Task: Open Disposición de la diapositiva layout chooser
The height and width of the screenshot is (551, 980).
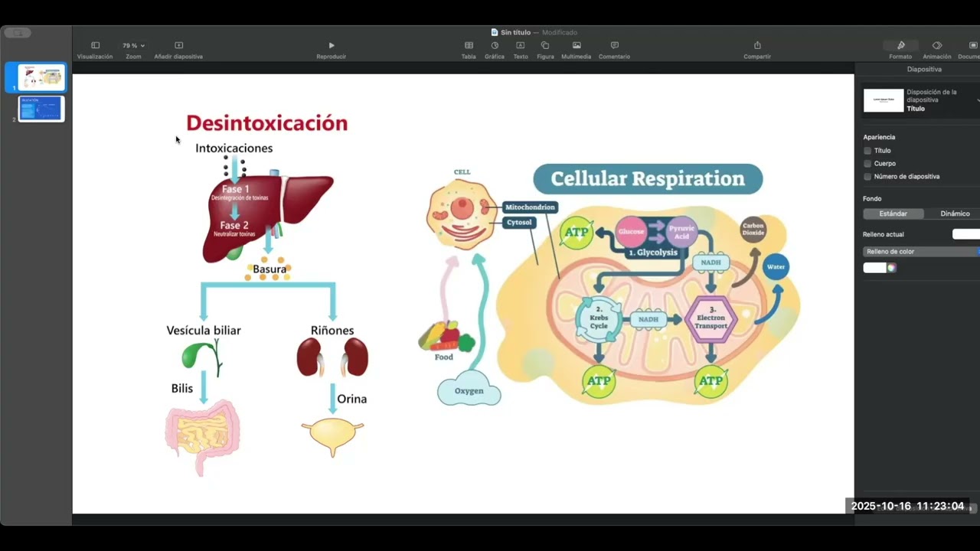Action: [x=921, y=100]
